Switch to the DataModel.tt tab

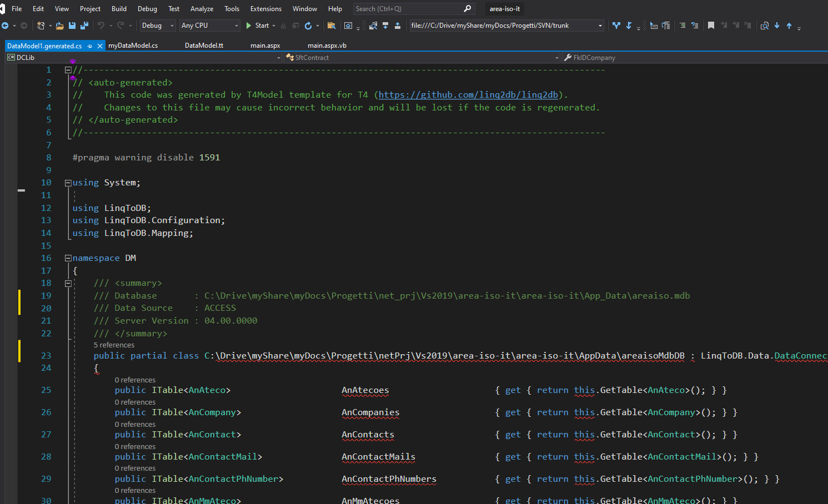click(204, 45)
